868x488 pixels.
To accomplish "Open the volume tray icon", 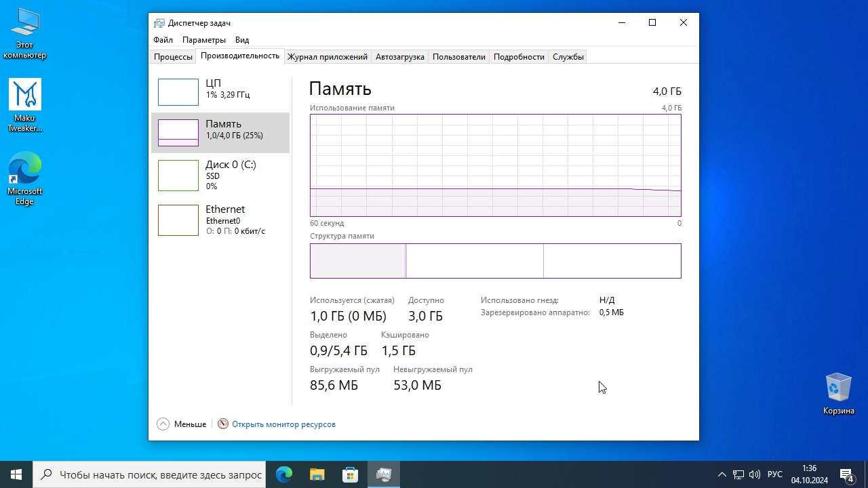I will [x=755, y=474].
